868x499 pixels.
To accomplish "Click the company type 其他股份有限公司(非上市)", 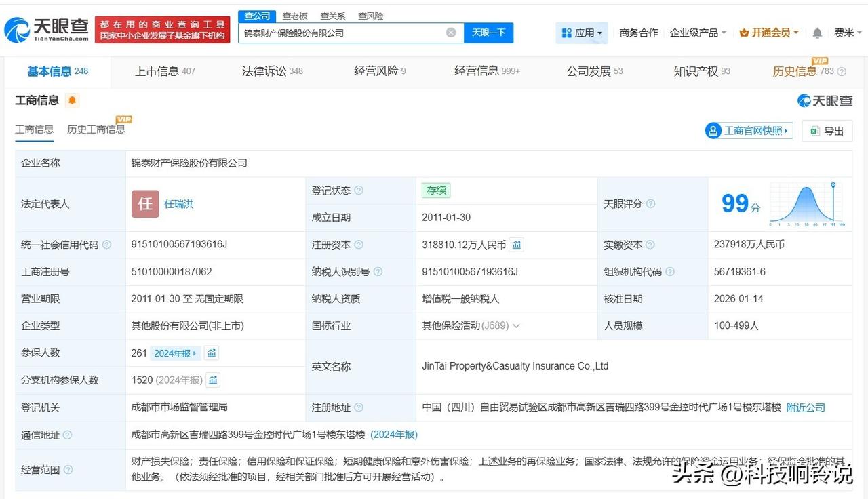I will point(187,326).
